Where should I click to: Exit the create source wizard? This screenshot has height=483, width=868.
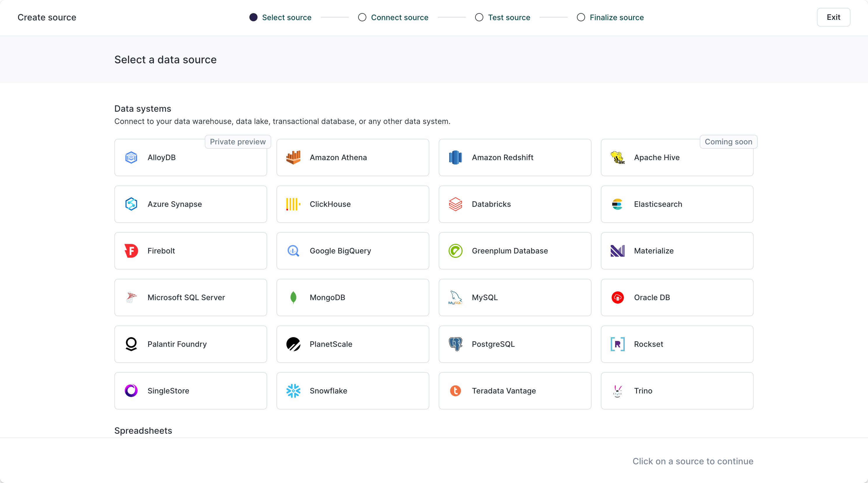point(833,17)
